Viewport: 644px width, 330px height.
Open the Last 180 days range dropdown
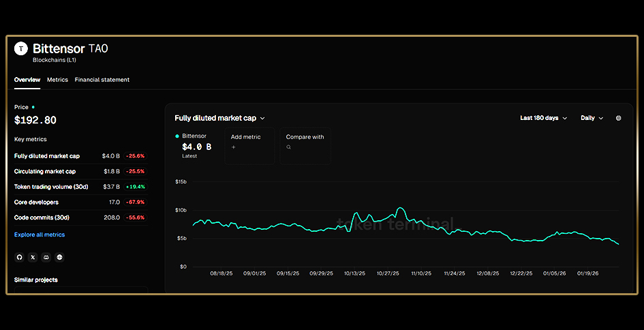tap(543, 118)
